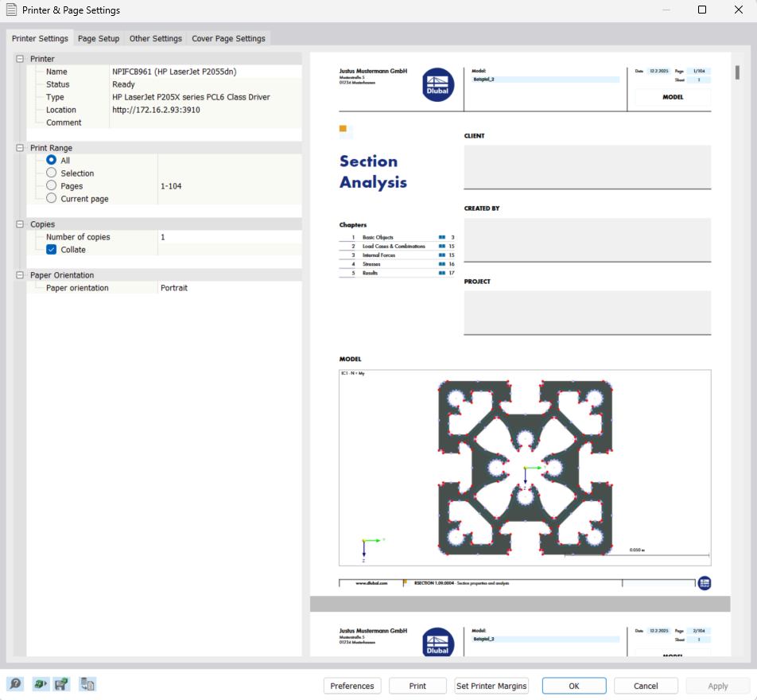Click chapter 2 Load Cases & Combinations

396,246
